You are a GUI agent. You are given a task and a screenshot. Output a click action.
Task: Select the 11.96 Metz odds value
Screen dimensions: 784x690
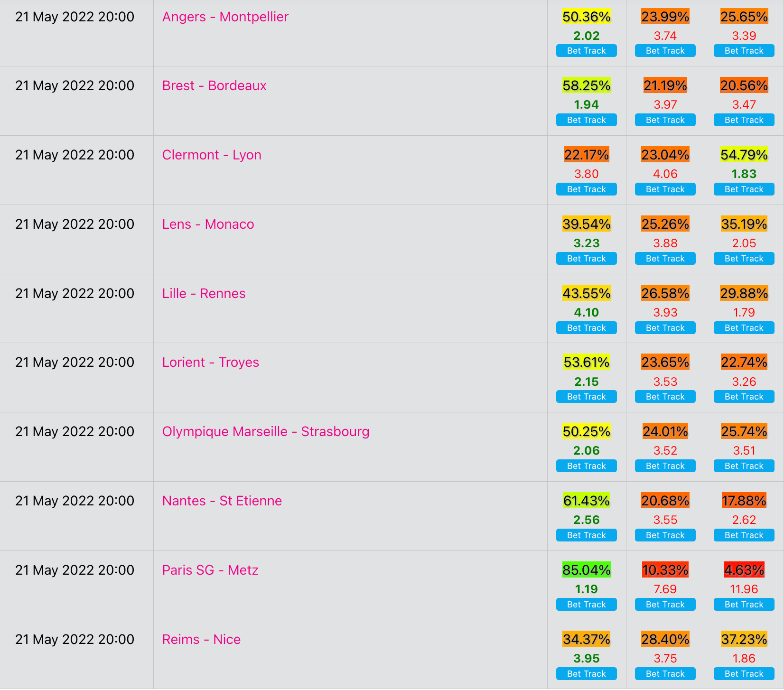[x=744, y=589]
